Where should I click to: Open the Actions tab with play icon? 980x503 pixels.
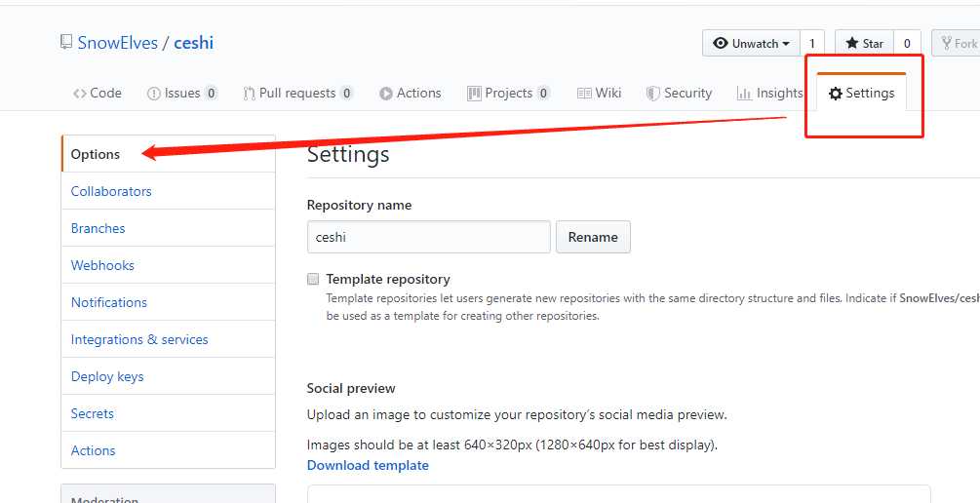tap(410, 94)
